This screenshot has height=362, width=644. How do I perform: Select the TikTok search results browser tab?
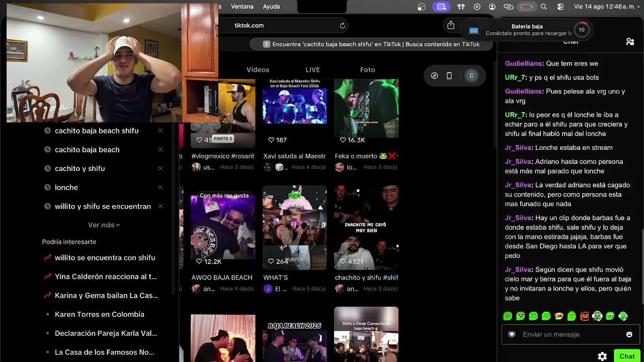tap(371, 44)
